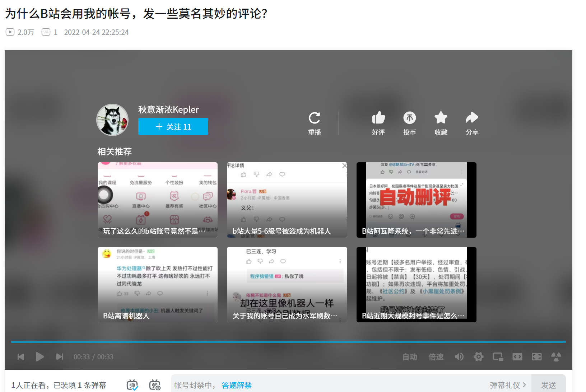Open recommended video B站离谱机器人

(158, 284)
